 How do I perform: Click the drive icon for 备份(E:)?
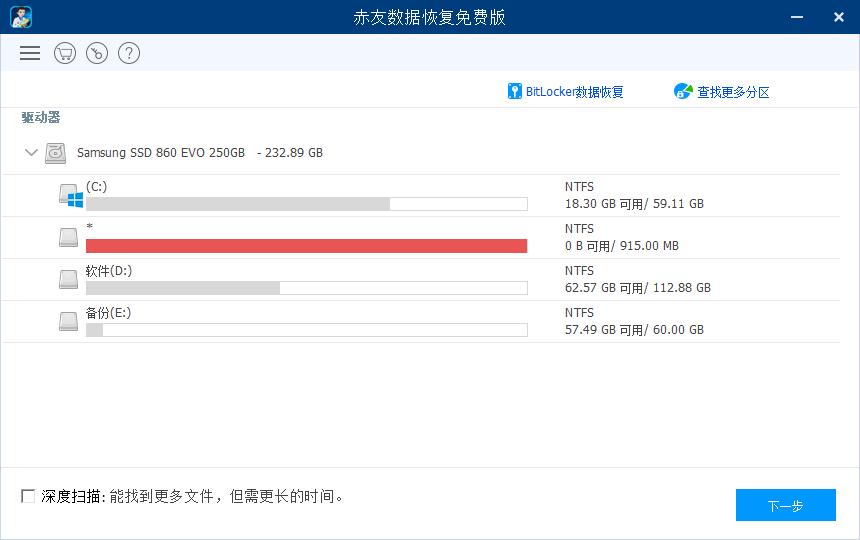click(x=69, y=321)
